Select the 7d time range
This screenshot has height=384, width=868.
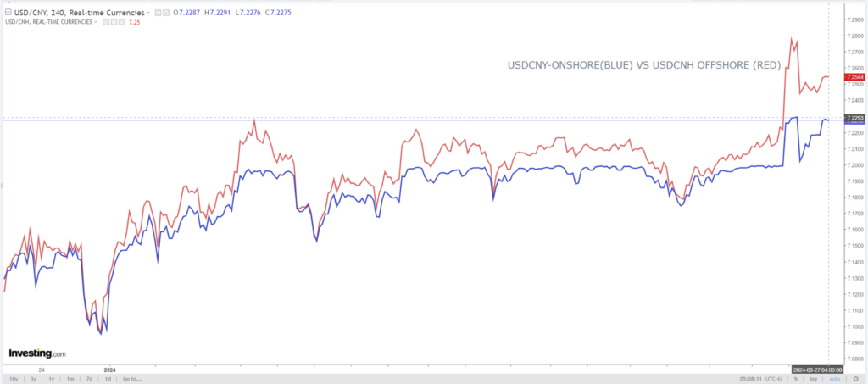click(89, 379)
